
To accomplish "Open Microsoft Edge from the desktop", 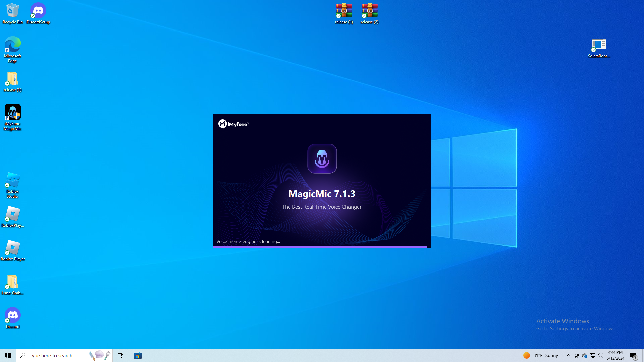I will [12, 49].
